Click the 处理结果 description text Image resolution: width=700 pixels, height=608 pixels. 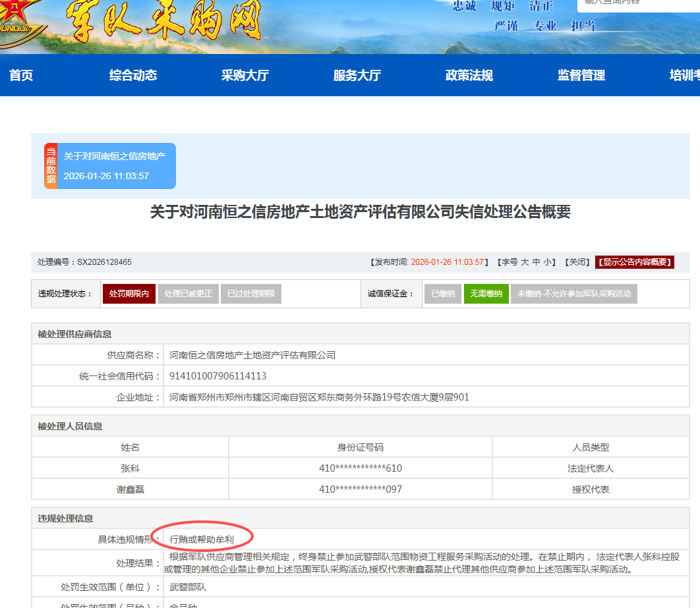421,563
